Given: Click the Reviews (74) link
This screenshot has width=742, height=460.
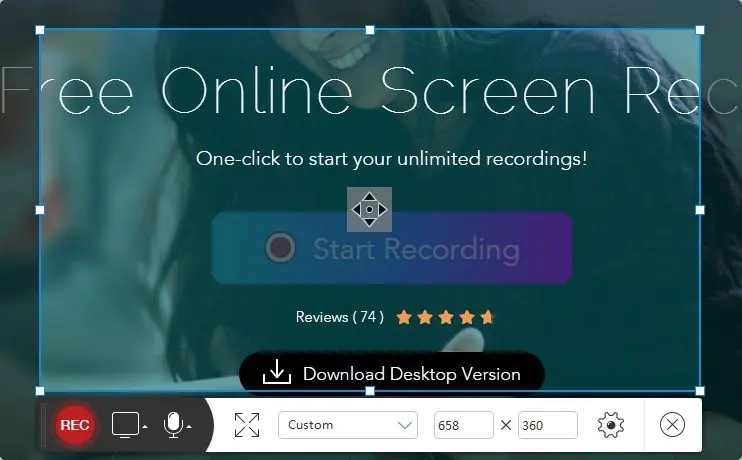Looking at the screenshot, I should 339,317.
